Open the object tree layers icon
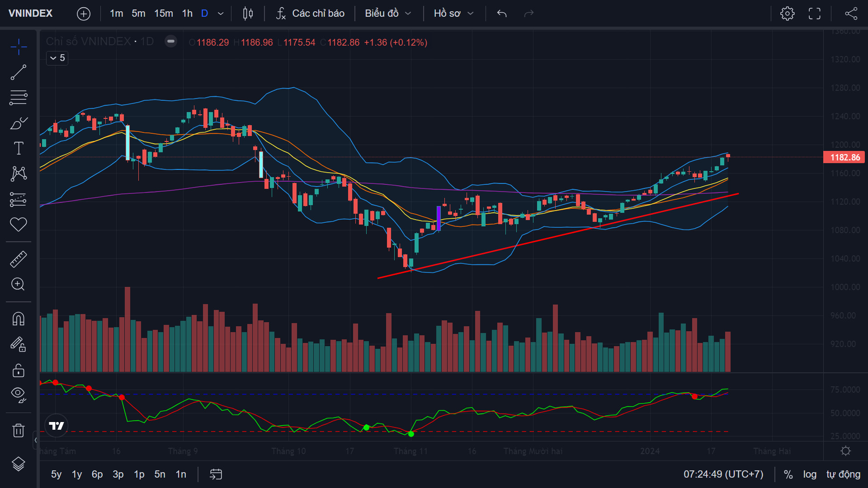 click(x=19, y=464)
